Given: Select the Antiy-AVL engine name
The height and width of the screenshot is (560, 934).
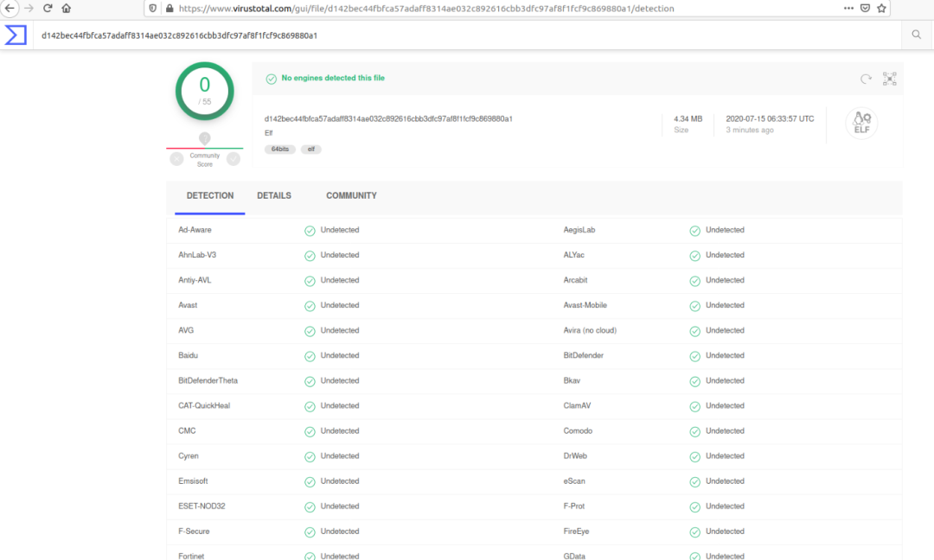Looking at the screenshot, I should click(x=195, y=280).
